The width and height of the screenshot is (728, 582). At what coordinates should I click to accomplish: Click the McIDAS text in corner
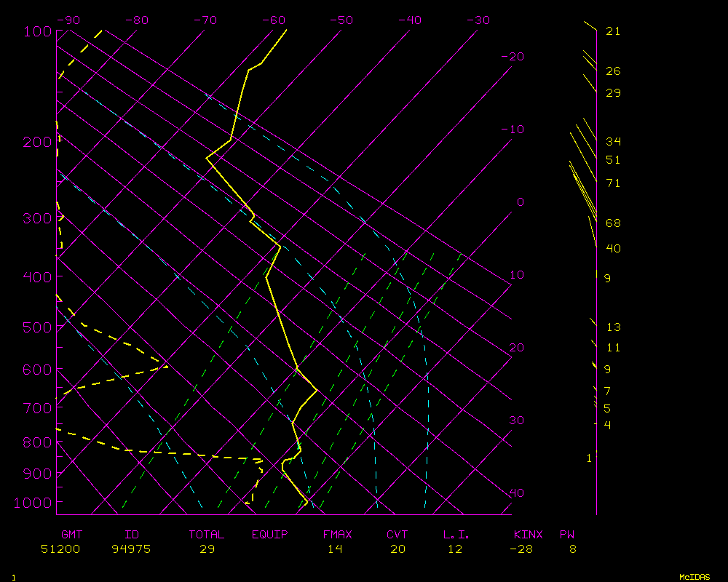click(x=695, y=577)
